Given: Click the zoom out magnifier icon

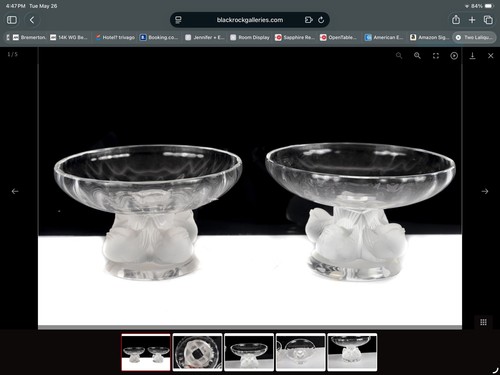Looking at the screenshot, I should [399, 56].
